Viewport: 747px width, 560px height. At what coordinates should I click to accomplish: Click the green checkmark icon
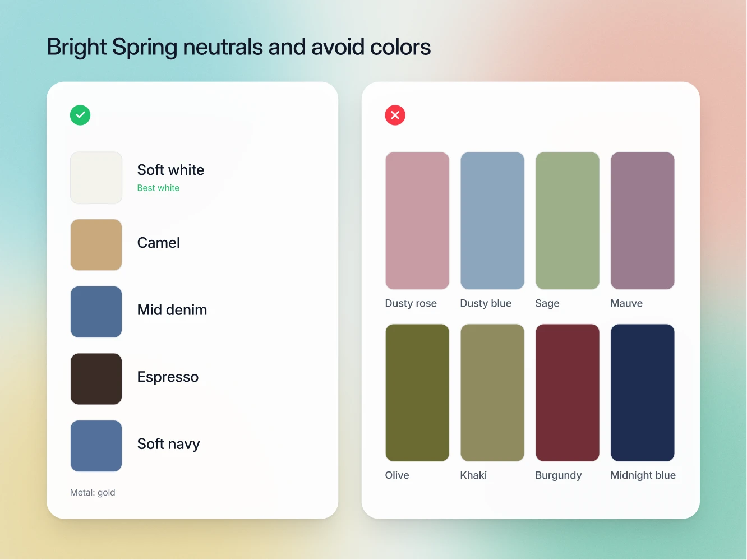(x=80, y=115)
